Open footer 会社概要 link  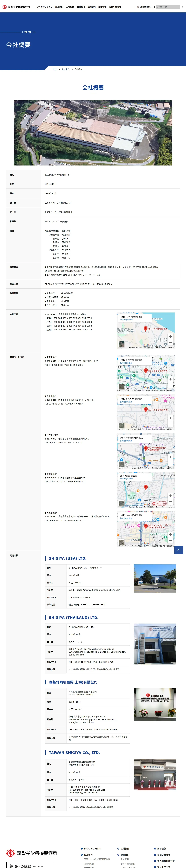[x=125, y=859]
